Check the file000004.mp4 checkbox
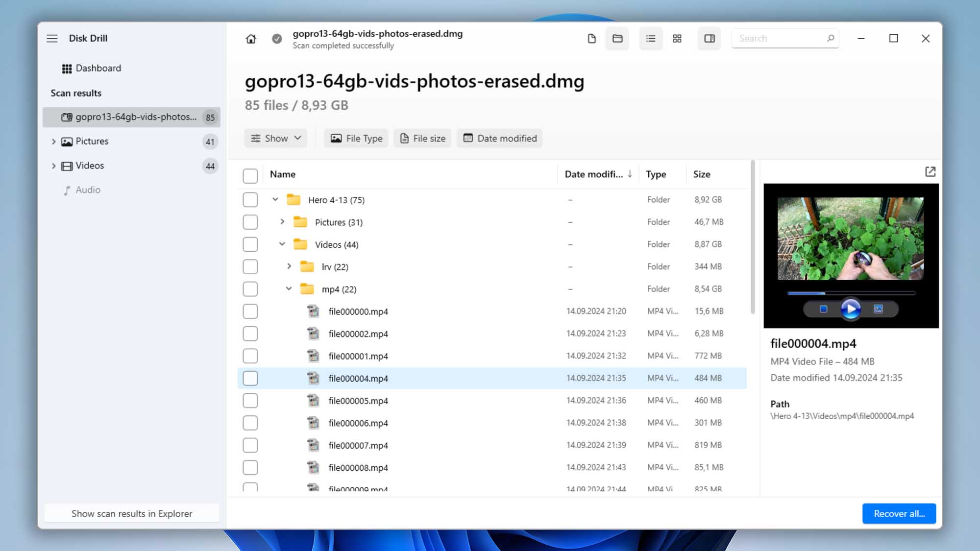This screenshot has width=980, height=551. tap(250, 379)
